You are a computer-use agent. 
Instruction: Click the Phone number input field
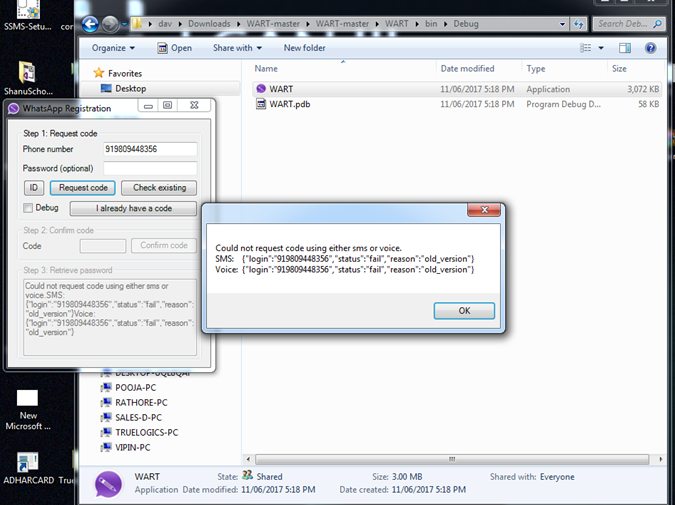click(x=150, y=149)
